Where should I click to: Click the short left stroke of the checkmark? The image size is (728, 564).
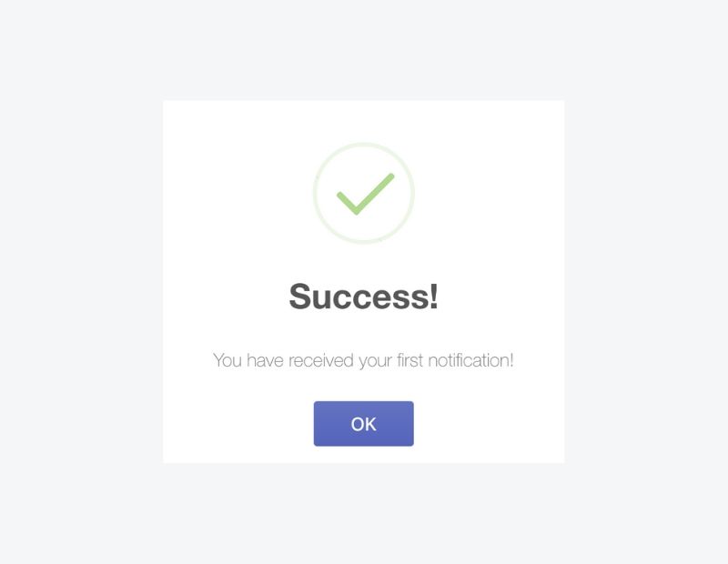347,202
